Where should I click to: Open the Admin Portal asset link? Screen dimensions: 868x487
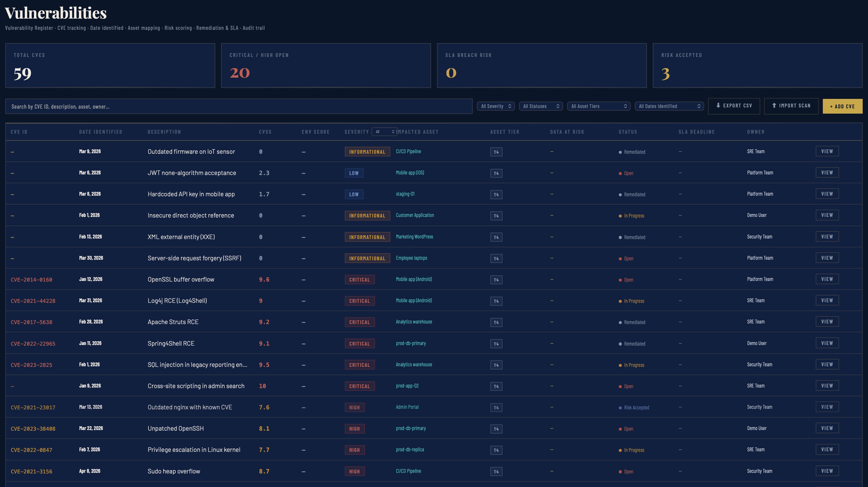coord(407,407)
